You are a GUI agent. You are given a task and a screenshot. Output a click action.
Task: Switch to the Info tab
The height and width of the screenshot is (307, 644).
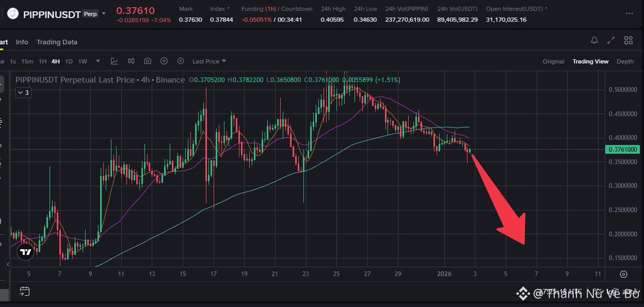click(x=22, y=42)
